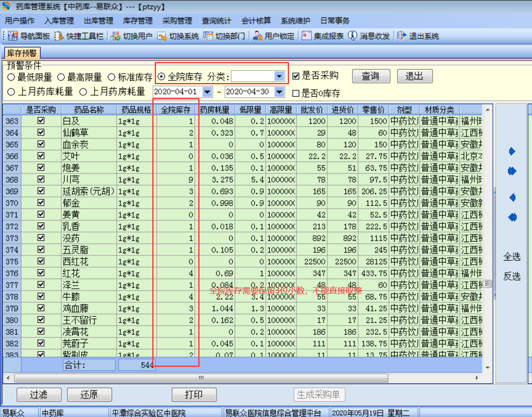
Task: Uncheck the 是否采购 filter checkbox beside 查询
Action: [x=296, y=76]
